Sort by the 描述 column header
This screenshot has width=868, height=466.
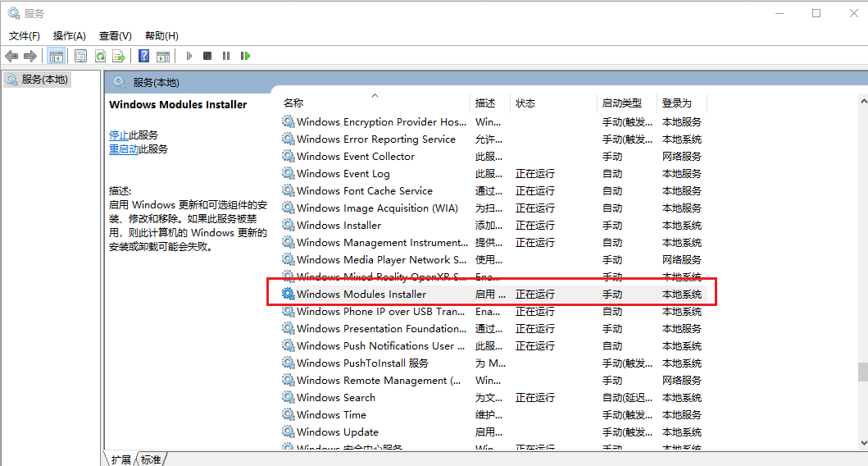click(485, 103)
